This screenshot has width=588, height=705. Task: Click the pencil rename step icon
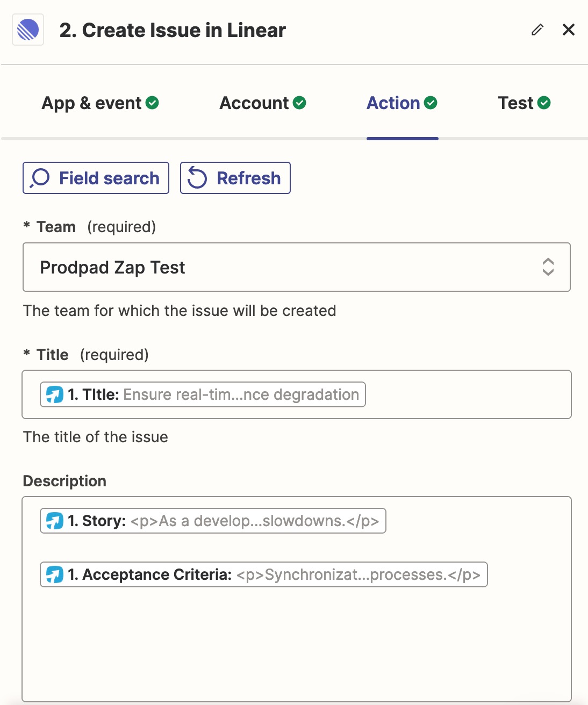[537, 30]
